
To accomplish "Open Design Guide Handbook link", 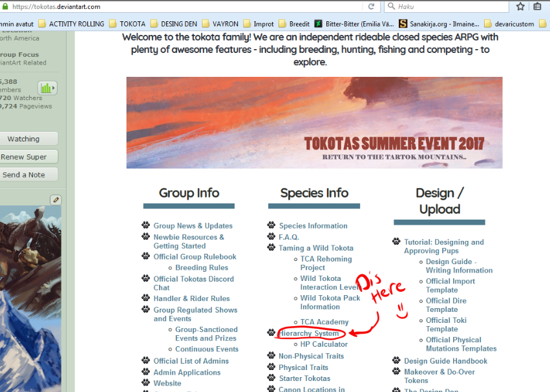I will point(445,361).
